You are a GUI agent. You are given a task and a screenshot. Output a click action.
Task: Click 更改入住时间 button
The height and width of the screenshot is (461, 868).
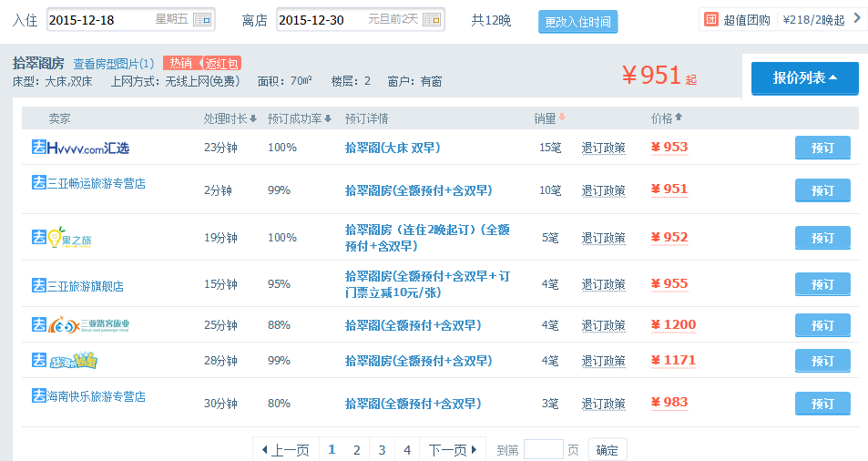[x=577, y=22]
